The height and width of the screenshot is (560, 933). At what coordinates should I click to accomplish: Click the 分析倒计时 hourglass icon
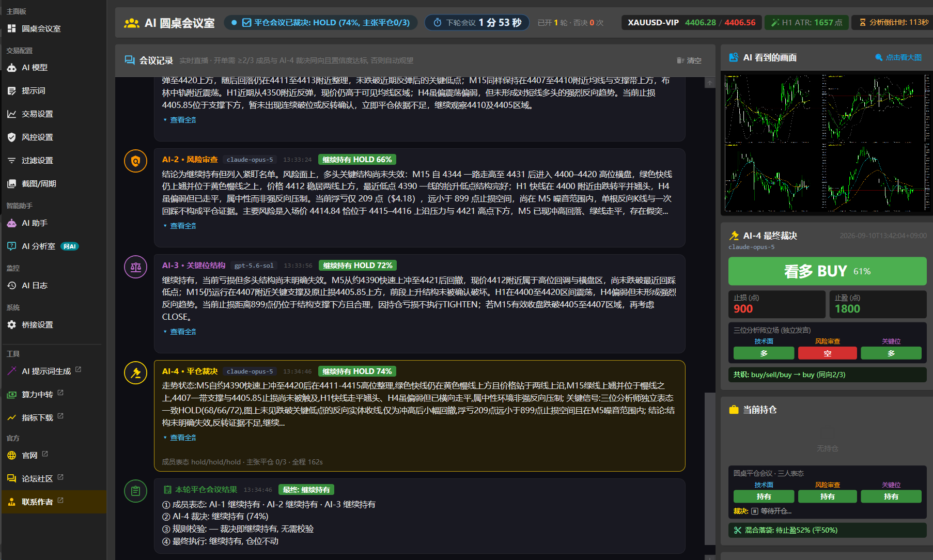click(x=862, y=22)
